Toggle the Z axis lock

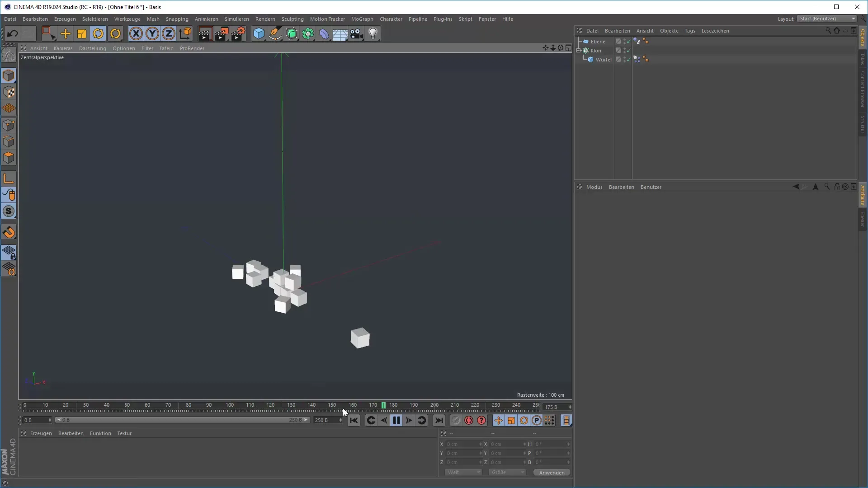[x=169, y=33]
